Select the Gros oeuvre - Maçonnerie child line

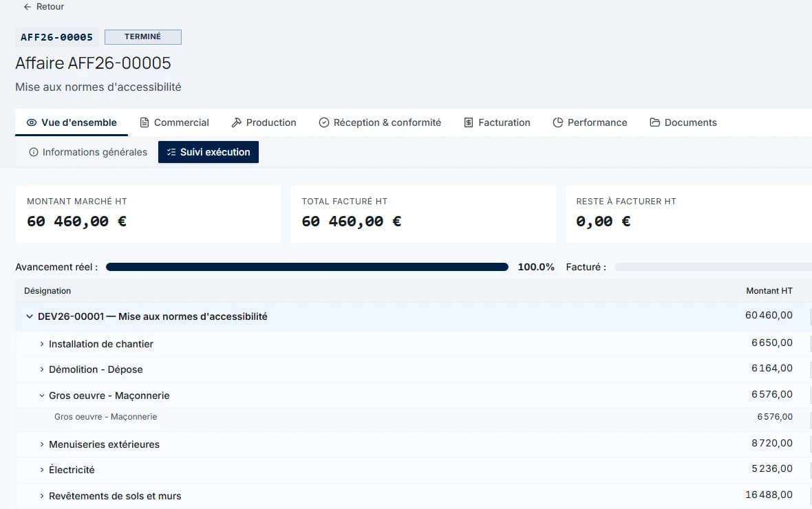tap(106, 417)
